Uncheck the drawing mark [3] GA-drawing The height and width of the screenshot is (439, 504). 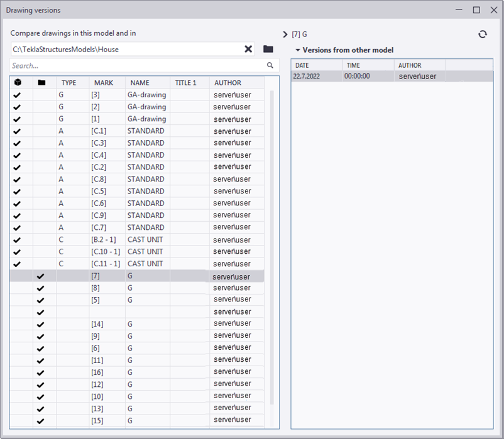pyautogui.click(x=17, y=95)
